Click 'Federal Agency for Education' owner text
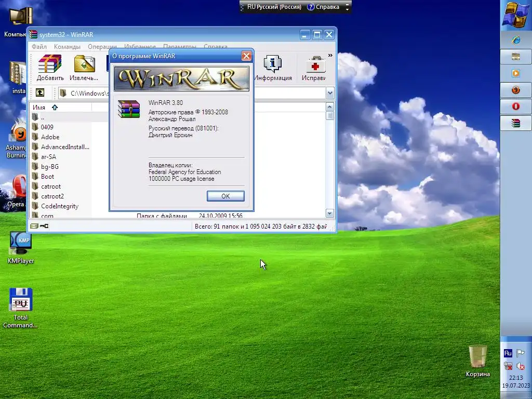Viewport: 532px width, 399px height. click(184, 172)
